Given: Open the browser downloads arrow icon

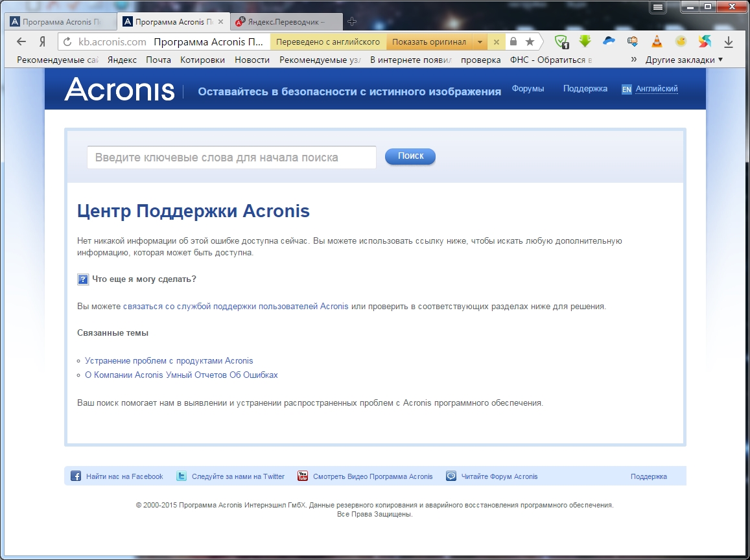Looking at the screenshot, I should (729, 42).
